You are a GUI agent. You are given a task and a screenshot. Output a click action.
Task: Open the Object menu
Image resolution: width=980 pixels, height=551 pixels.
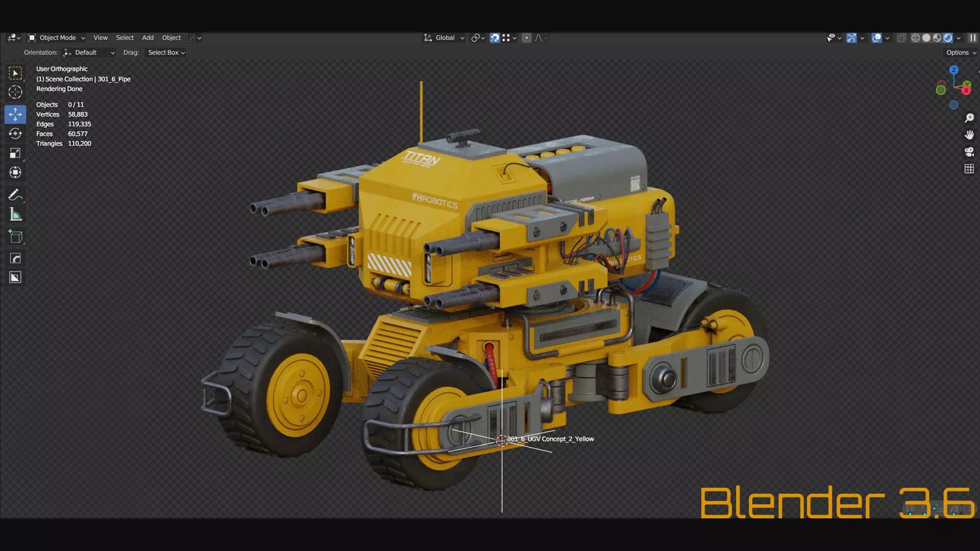pyautogui.click(x=171, y=38)
